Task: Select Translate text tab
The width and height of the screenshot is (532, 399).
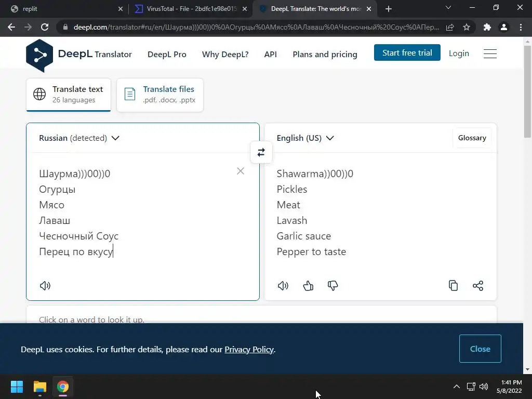Action: point(69,95)
